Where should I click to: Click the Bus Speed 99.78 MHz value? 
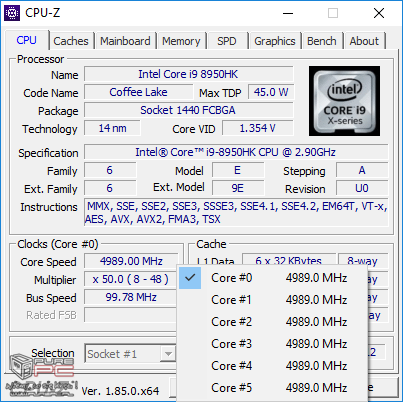coord(131,297)
